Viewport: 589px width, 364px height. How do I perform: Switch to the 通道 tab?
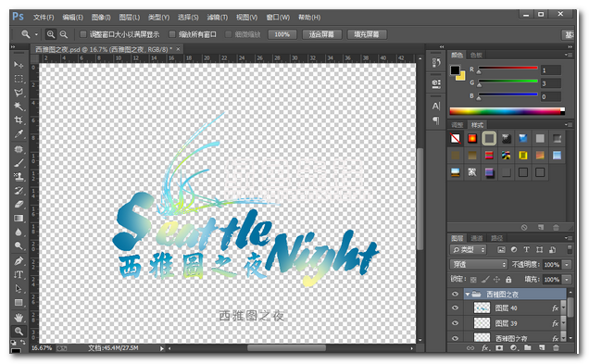click(477, 238)
